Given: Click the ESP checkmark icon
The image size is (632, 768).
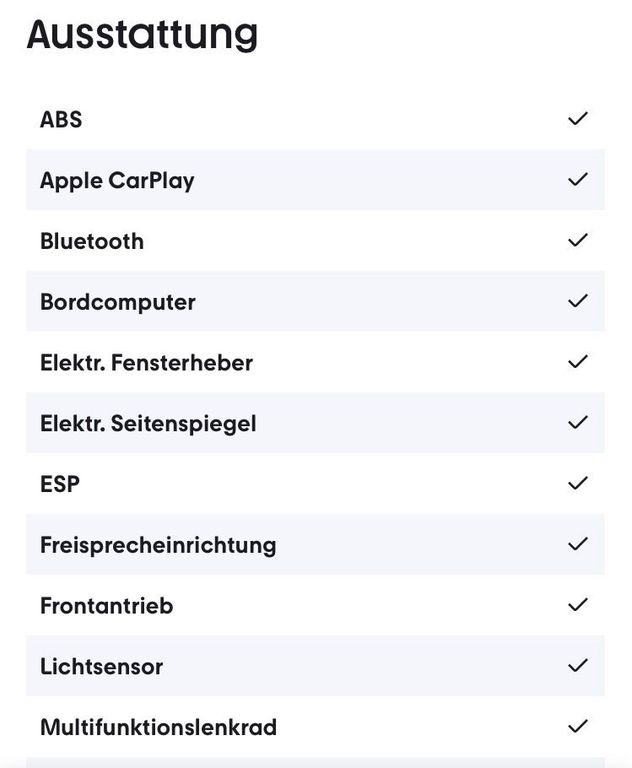Looking at the screenshot, I should 577,484.
